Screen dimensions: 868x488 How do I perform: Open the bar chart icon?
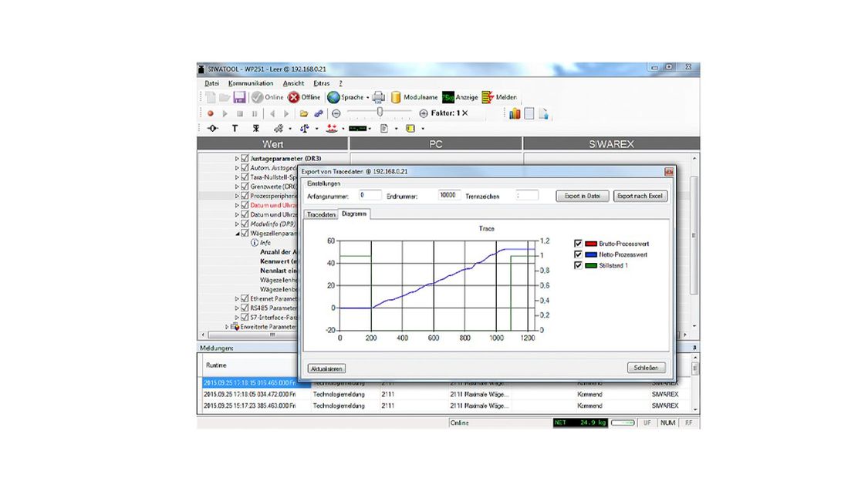(x=515, y=113)
